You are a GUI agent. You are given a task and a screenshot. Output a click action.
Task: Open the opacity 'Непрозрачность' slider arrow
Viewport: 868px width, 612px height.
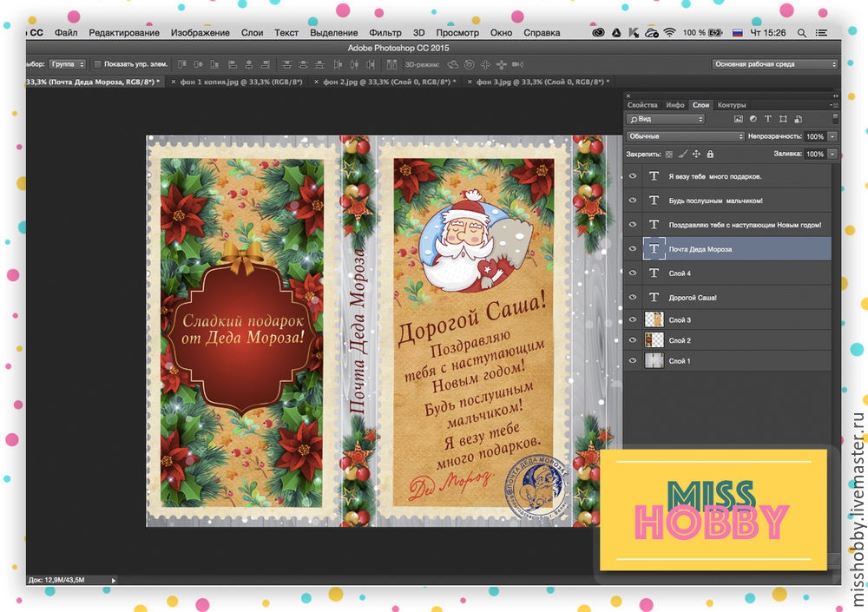(833, 136)
